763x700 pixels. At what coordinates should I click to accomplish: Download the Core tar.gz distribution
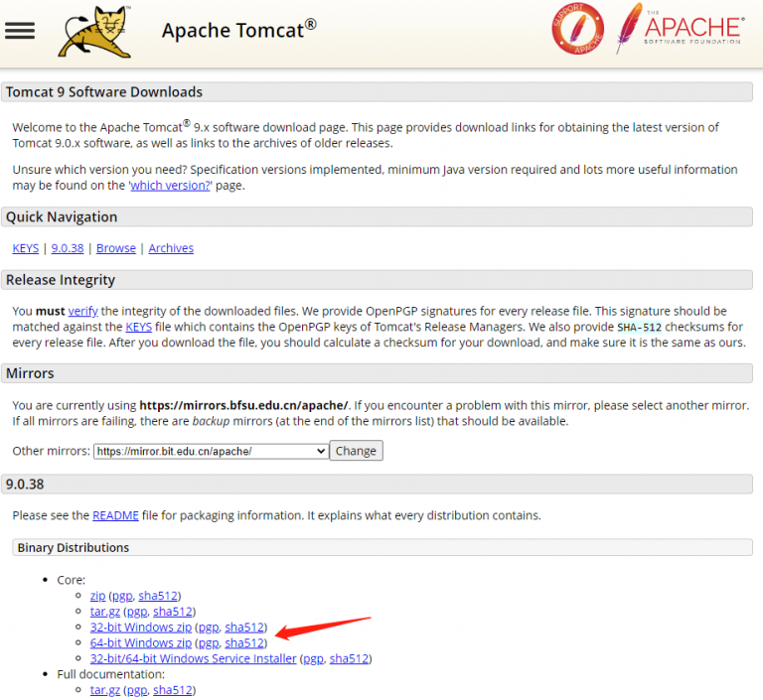[x=104, y=612]
